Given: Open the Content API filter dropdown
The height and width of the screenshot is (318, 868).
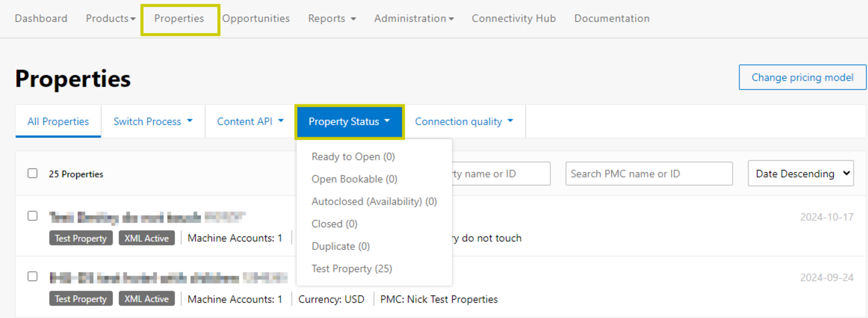Looking at the screenshot, I should pyautogui.click(x=250, y=122).
